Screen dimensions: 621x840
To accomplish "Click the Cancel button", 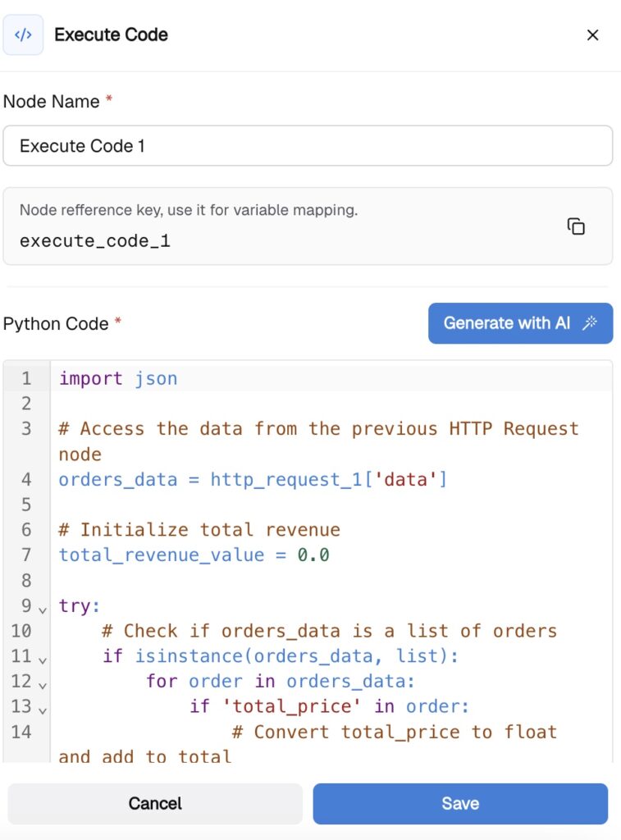I will (x=155, y=803).
